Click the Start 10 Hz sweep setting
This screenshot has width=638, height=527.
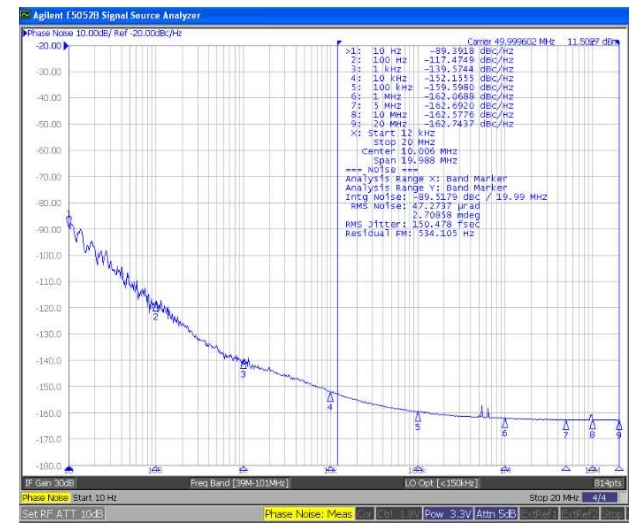(x=94, y=498)
